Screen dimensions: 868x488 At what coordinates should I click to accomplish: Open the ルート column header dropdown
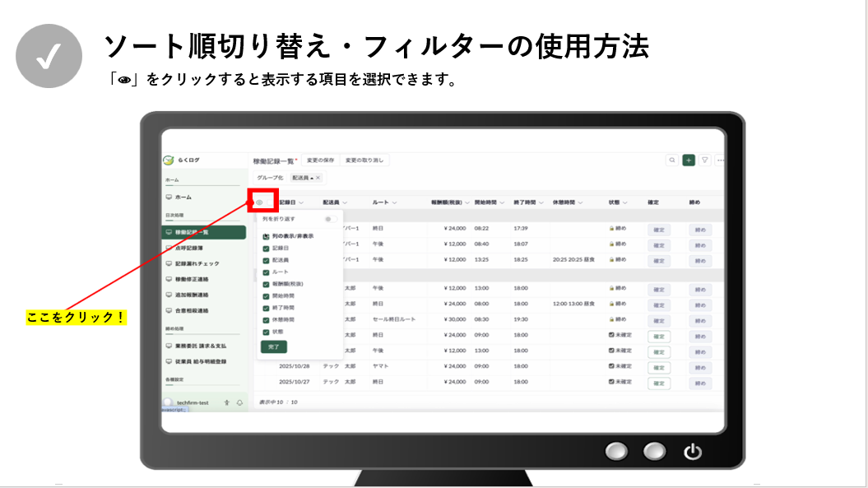pyautogui.click(x=395, y=202)
